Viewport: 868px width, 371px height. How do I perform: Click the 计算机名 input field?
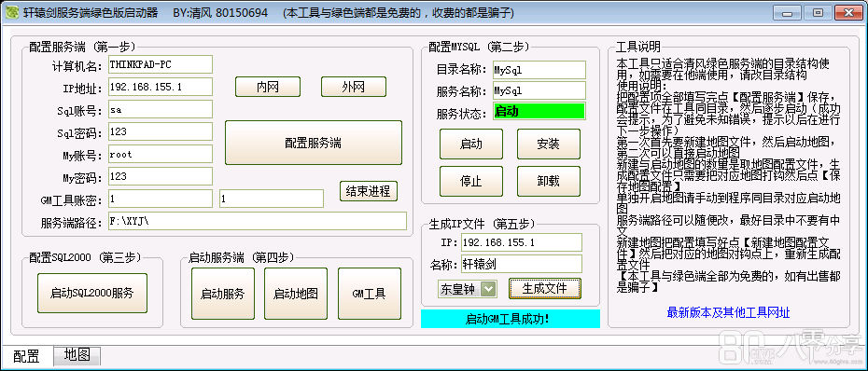click(x=161, y=64)
